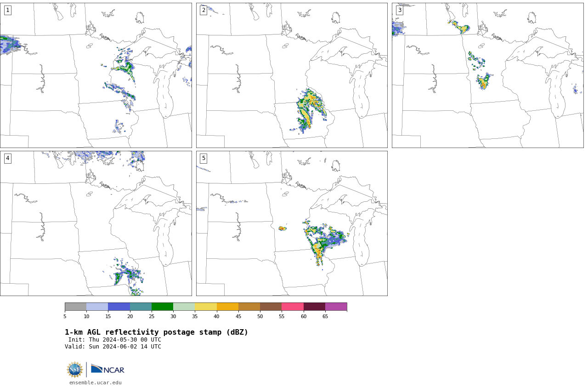Click the panel number 3 label
Image resolution: width=588 pixels, height=388 pixels.
[x=399, y=10]
